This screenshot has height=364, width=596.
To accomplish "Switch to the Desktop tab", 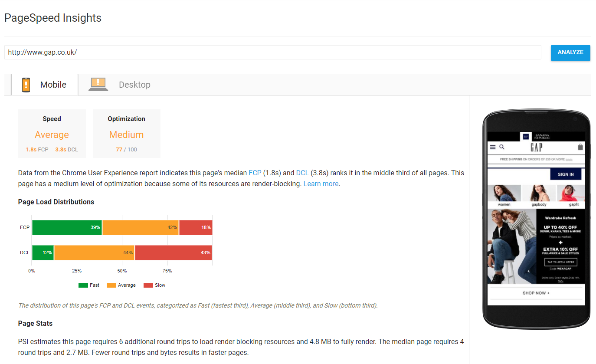I will point(120,85).
